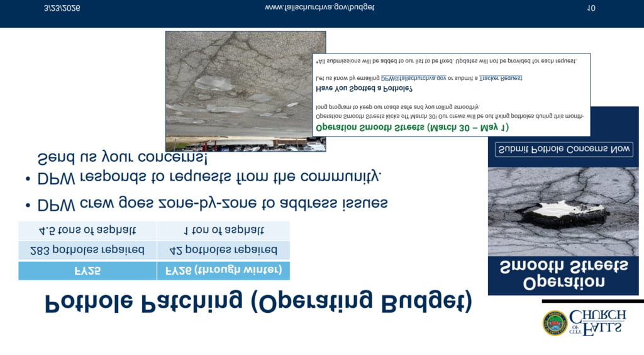Image resolution: width=644 pixels, height=355 pixels.
Task: Click the DPW responds to requests bullet
Action: tap(209, 177)
